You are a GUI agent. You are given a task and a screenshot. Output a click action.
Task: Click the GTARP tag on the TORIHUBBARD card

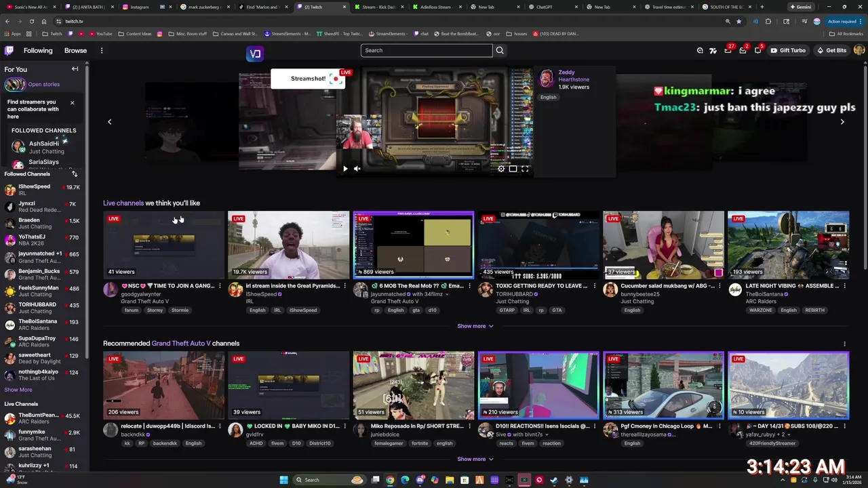507,310
